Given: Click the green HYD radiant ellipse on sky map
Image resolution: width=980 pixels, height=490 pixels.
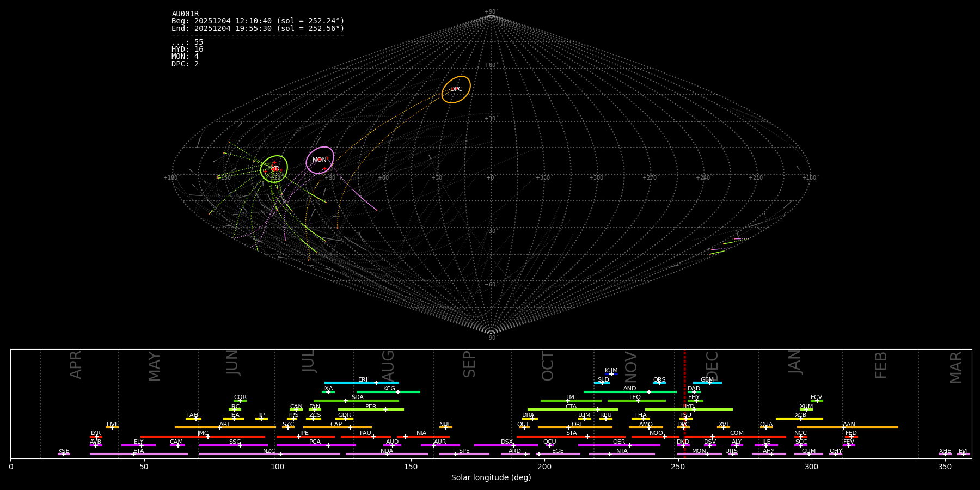Looking at the screenshot, I should pyautogui.click(x=274, y=168).
